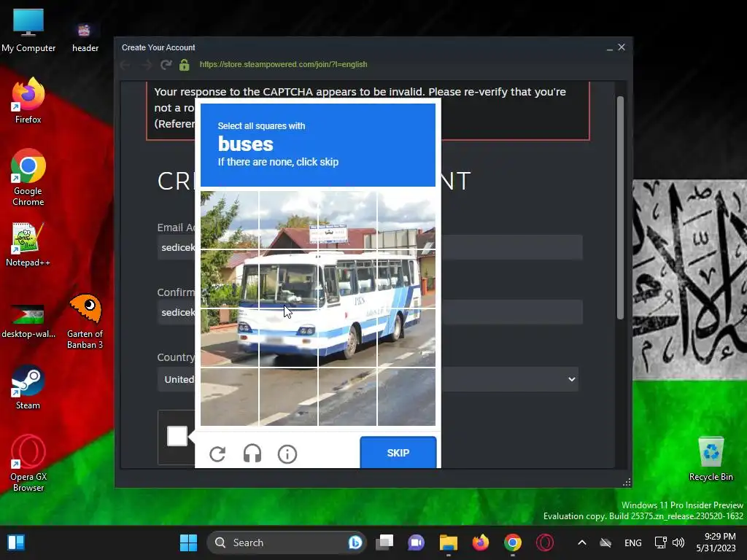The width and height of the screenshot is (747, 560).
Task: Minimize the Create Your Account window
Action: tap(609, 47)
